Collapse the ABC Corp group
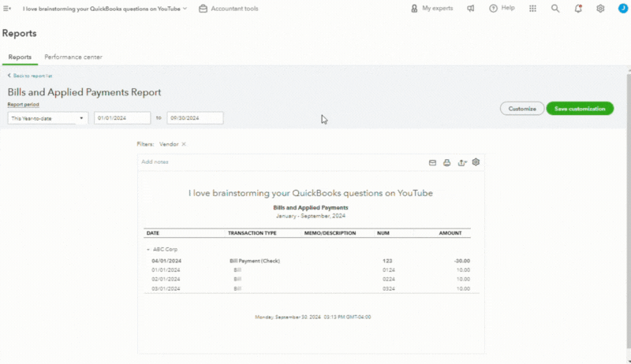Screen dimensions: 631x364 click(x=148, y=250)
